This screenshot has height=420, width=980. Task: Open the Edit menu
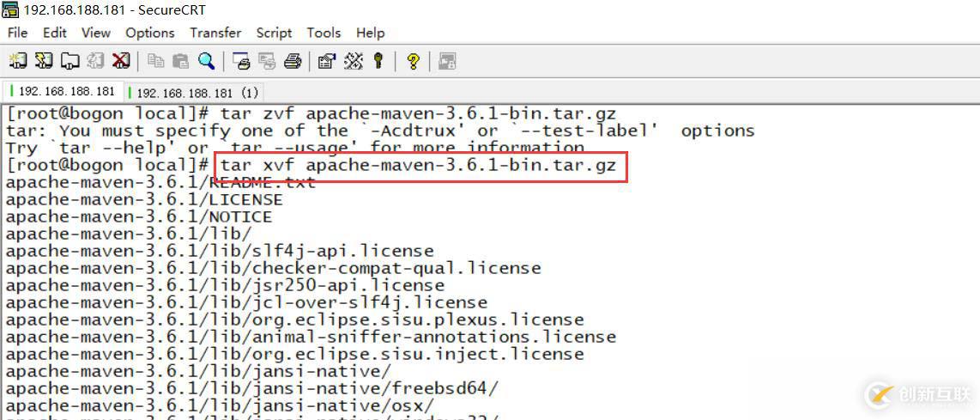pyautogui.click(x=55, y=33)
